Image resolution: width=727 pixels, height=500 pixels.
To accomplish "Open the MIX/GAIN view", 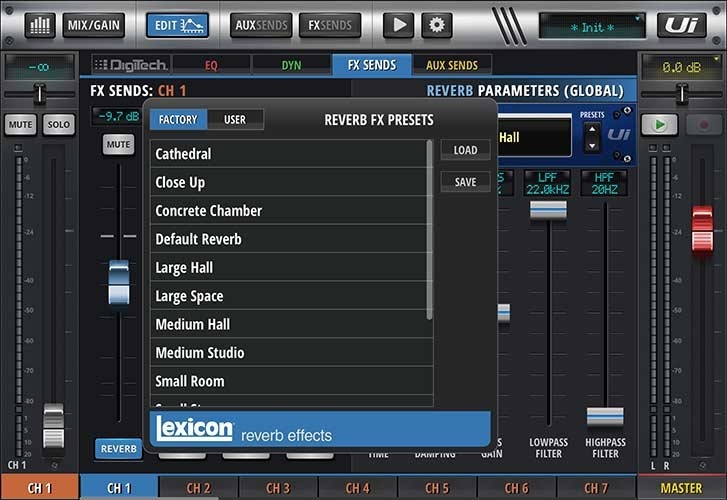I will coord(94,25).
